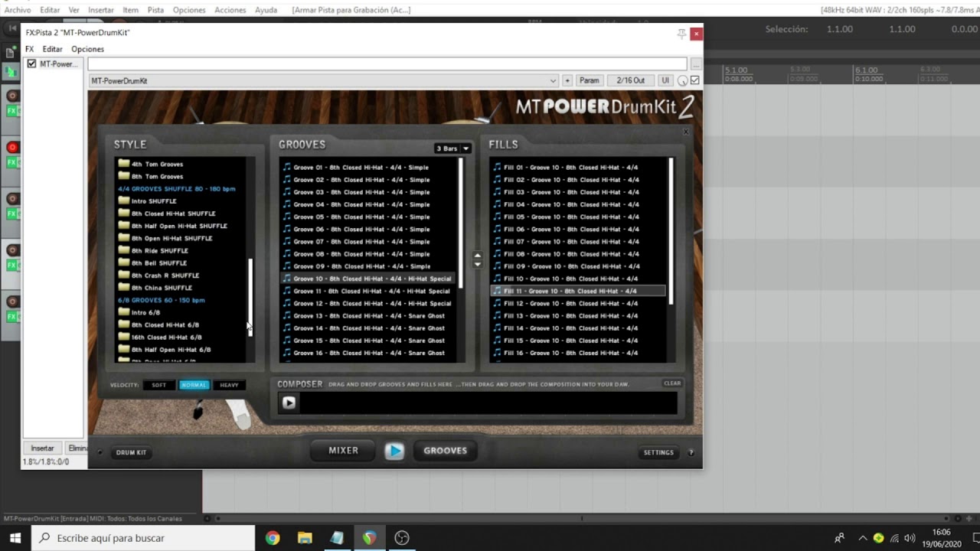980x551 pixels.
Task: Open the 3 Bars dropdown
Action: pyautogui.click(x=452, y=148)
